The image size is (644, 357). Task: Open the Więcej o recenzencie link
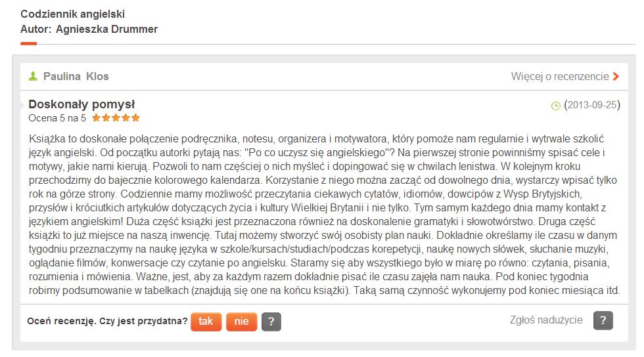(x=560, y=76)
